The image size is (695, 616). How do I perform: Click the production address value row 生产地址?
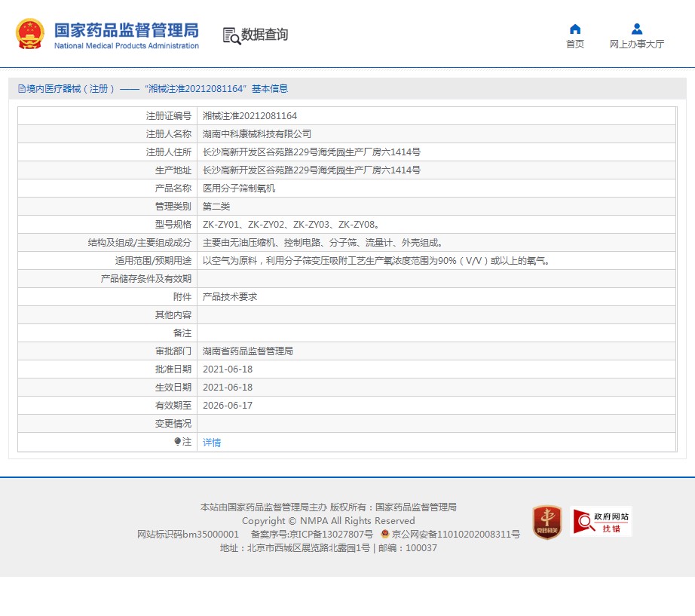311,170
